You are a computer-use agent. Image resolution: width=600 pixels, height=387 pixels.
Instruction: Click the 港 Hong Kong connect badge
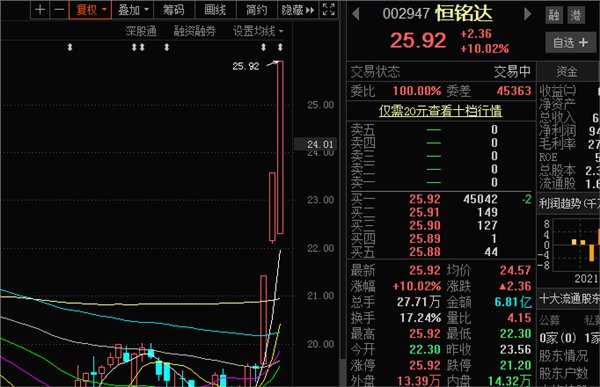point(576,15)
